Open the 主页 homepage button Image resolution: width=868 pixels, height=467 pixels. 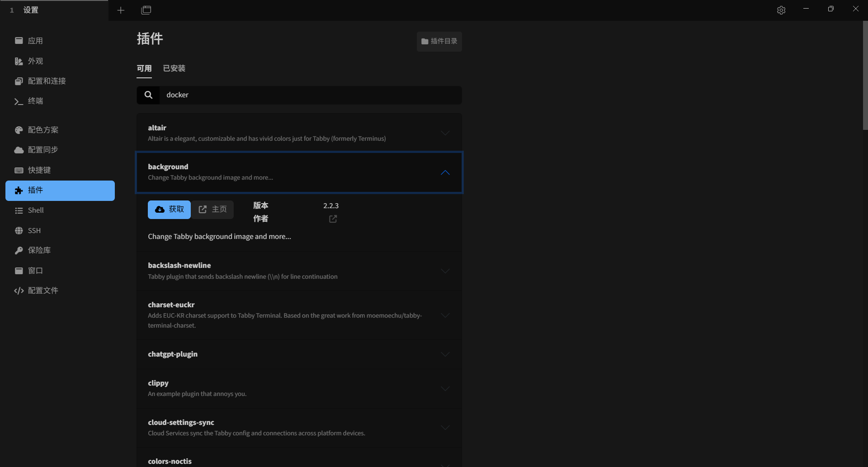[212, 210]
